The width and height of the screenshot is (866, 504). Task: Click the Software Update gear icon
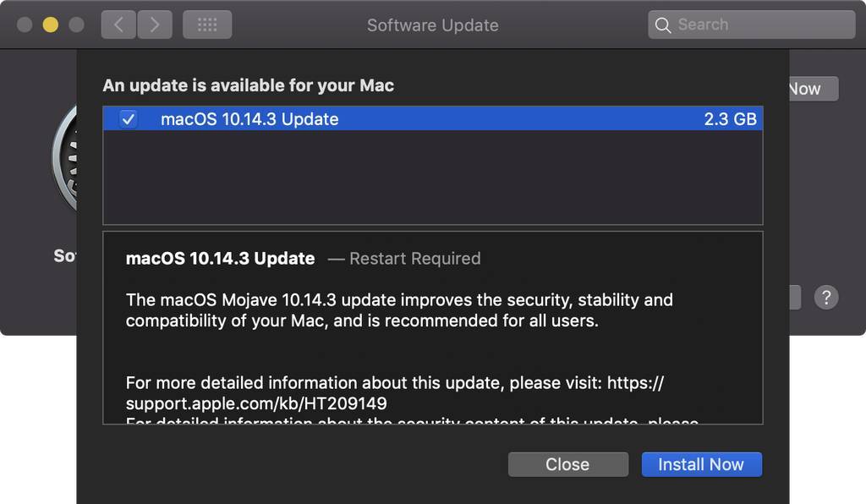(x=64, y=158)
